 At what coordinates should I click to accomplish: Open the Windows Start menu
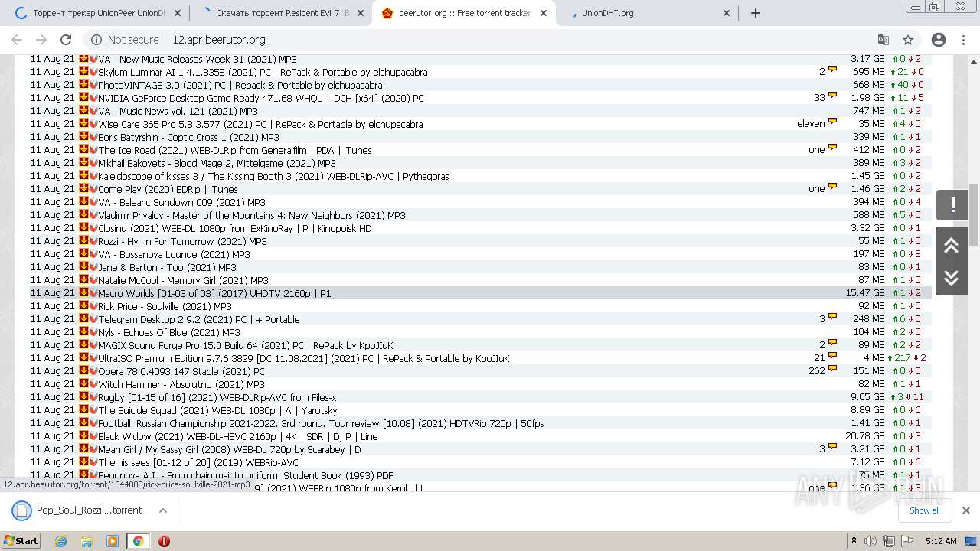[x=21, y=540]
